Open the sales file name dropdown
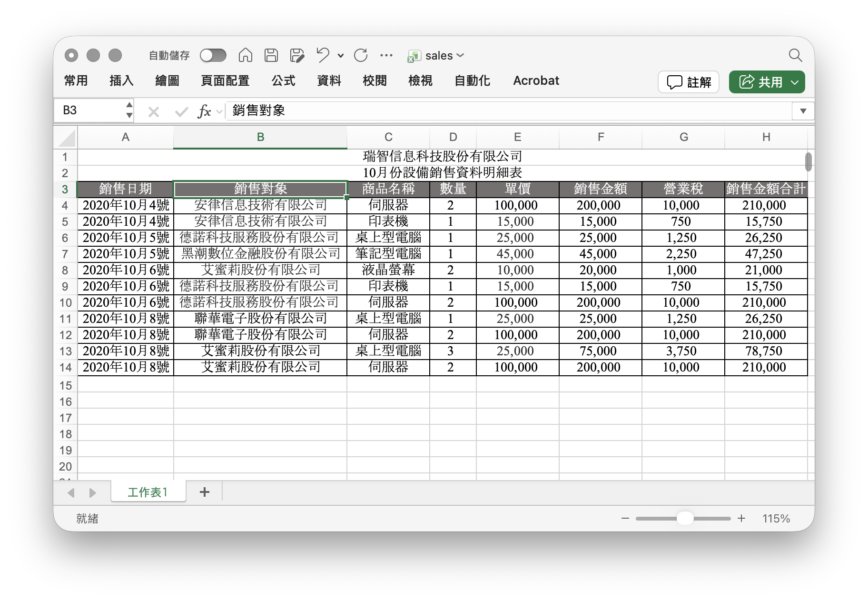This screenshot has height=602, width=868. coord(460,56)
